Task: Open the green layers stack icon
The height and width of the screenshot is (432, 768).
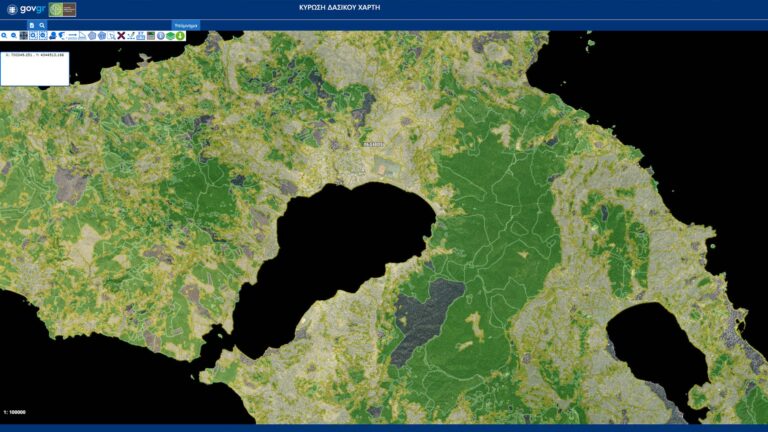Action: [x=170, y=36]
